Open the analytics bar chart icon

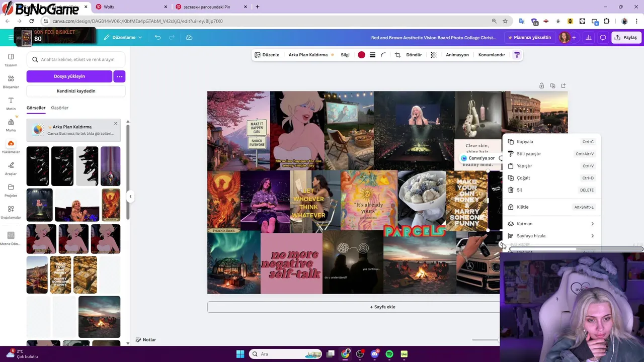pyautogui.click(x=588, y=37)
